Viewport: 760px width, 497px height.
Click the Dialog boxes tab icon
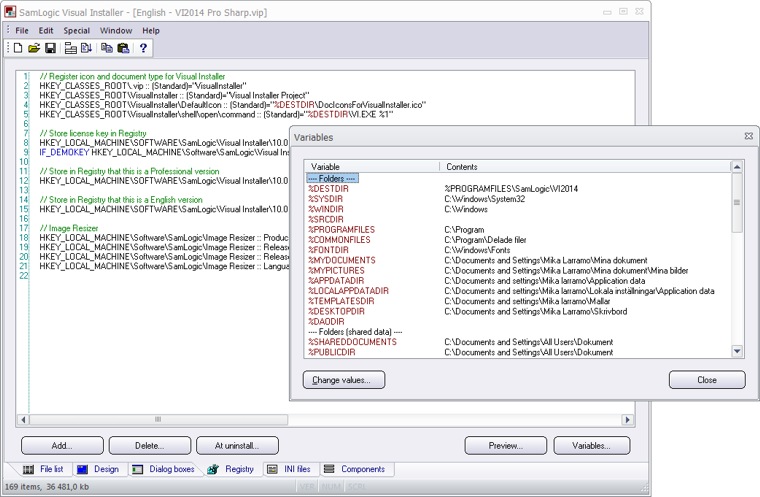click(x=138, y=469)
